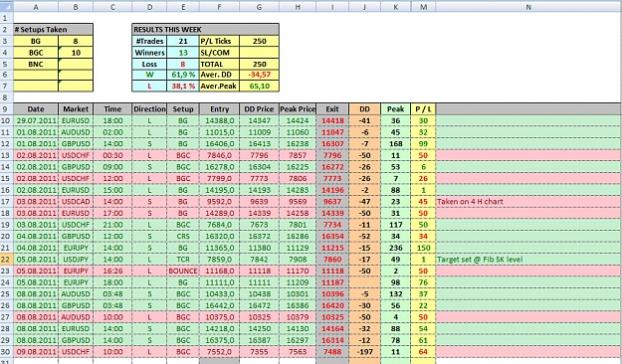Image resolution: width=622 pixels, height=364 pixels.
Task: Click the exit price 7488
Action: tap(332, 352)
